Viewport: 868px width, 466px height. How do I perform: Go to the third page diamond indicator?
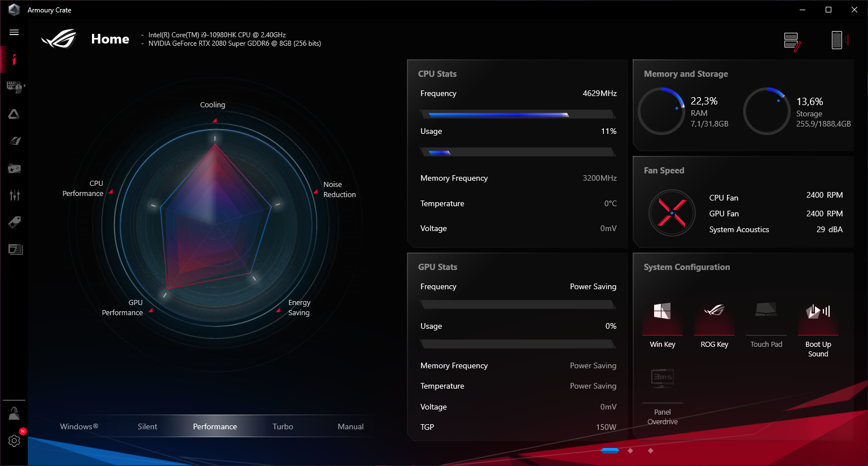pyautogui.click(x=651, y=451)
